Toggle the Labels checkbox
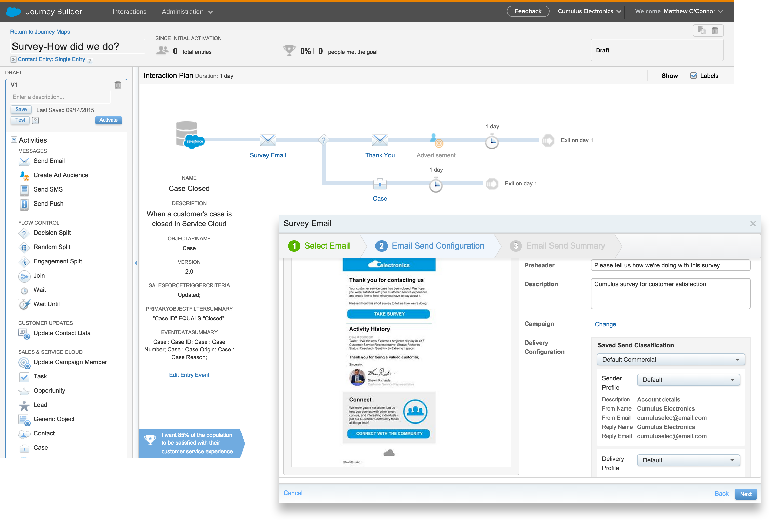Image resolution: width=778 pixels, height=532 pixels. (x=694, y=76)
